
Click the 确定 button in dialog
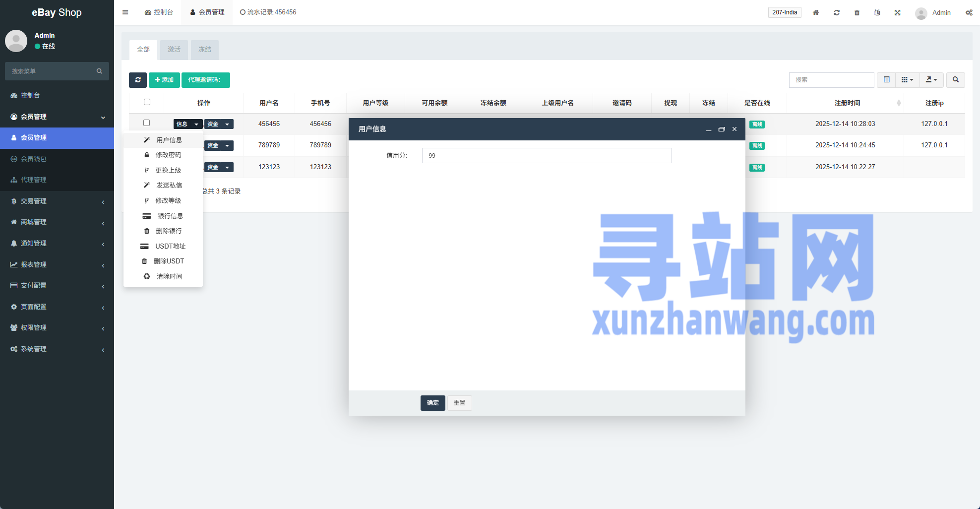click(x=432, y=403)
